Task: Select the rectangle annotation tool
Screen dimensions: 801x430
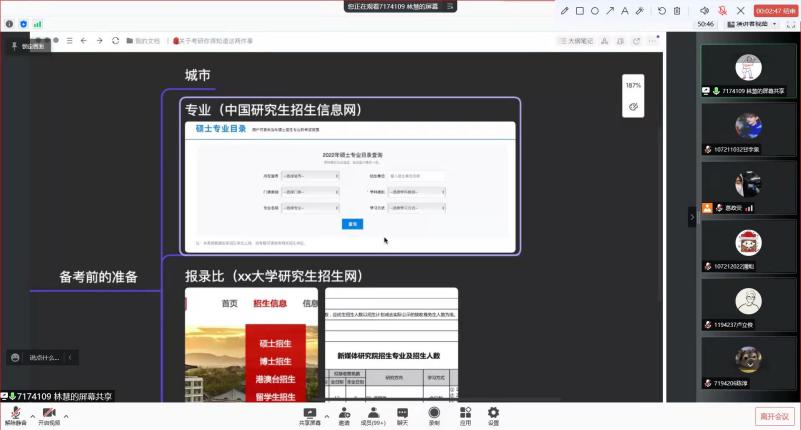Action: [x=580, y=11]
